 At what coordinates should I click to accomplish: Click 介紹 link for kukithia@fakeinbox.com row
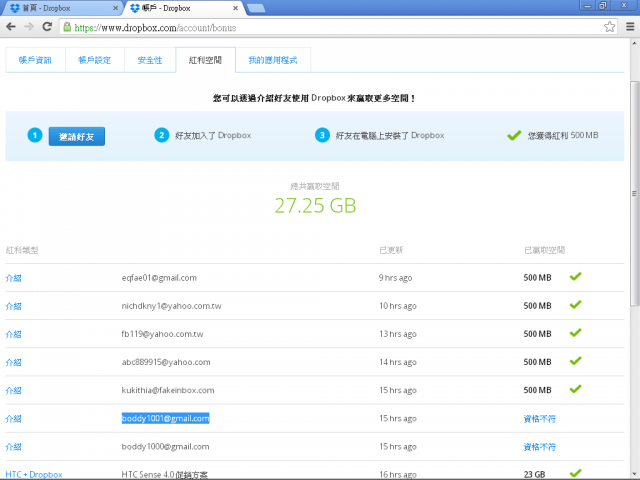coord(13,391)
